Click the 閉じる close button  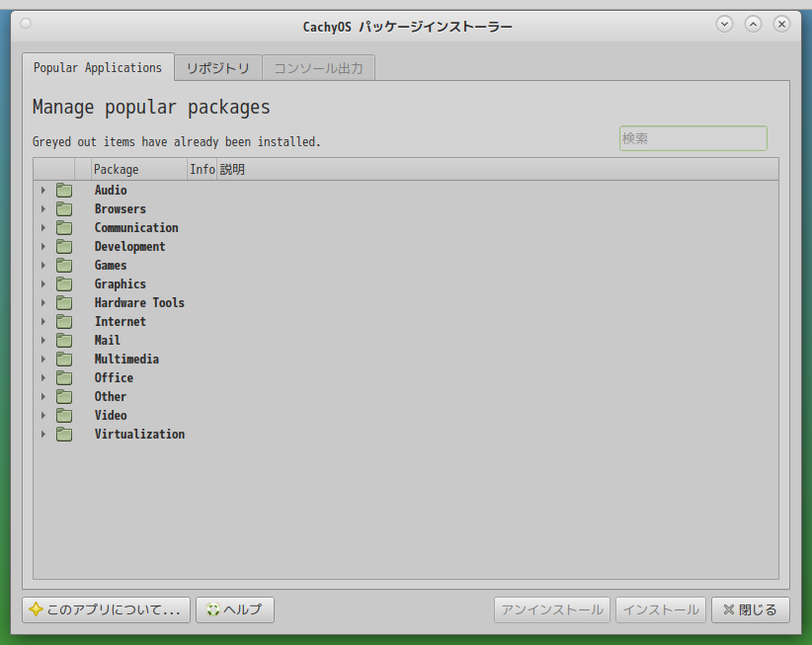751,609
